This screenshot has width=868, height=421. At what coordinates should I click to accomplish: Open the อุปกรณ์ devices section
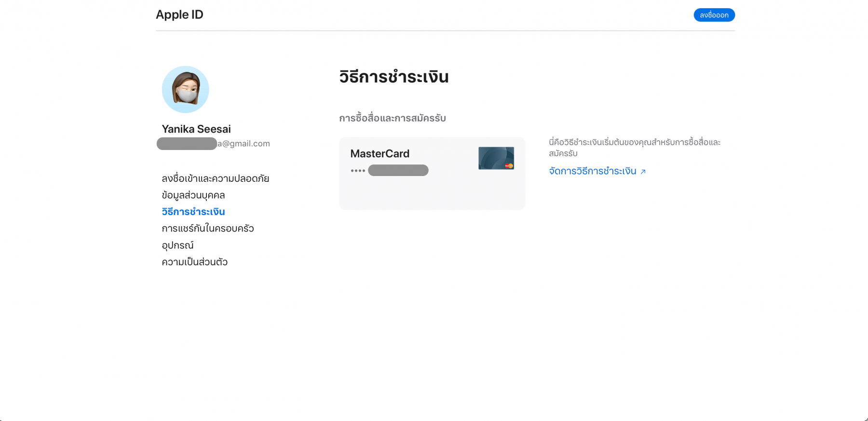(x=177, y=245)
